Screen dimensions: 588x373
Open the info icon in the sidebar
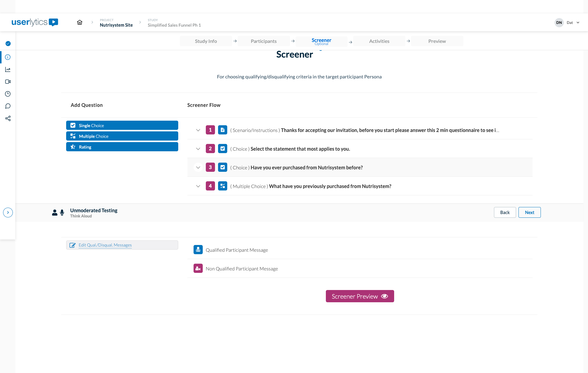tap(8, 57)
